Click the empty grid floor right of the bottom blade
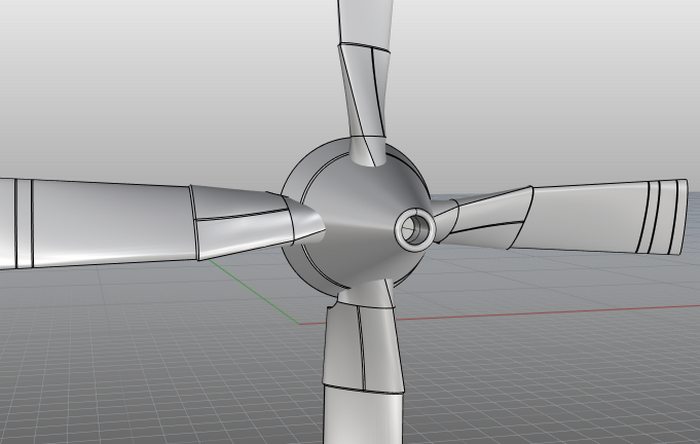700x444 pixels. coord(540,380)
